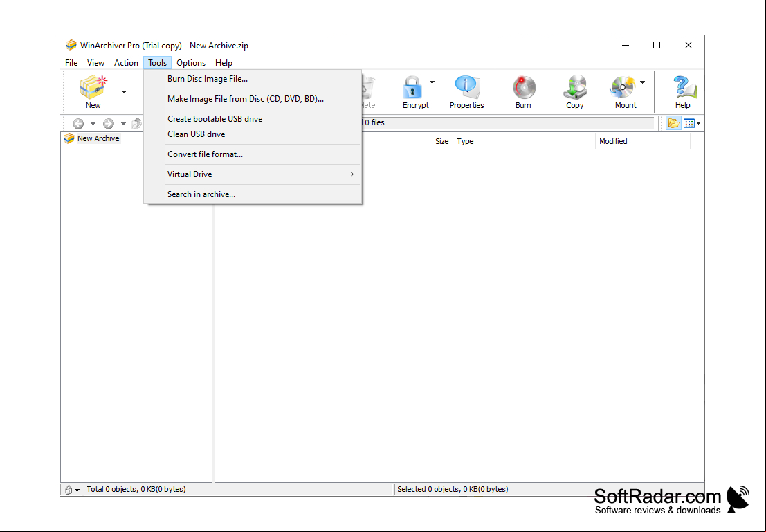
Task: Click the view mode icon
Action: (689, 123)
